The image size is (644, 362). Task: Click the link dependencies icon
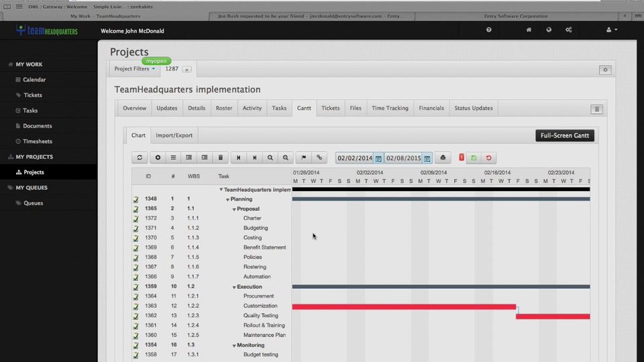click(319, 158)
